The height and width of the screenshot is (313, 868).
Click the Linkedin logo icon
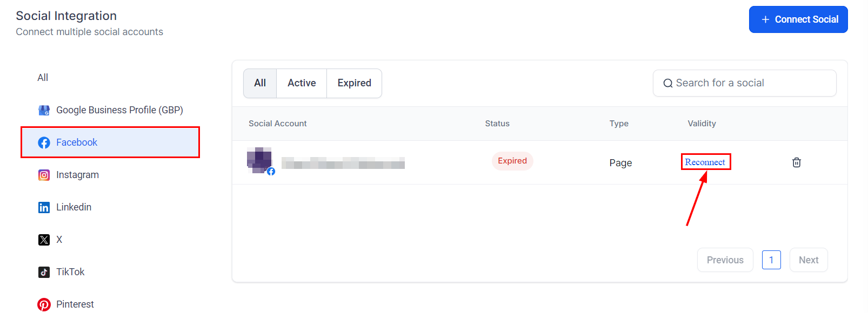44,207
